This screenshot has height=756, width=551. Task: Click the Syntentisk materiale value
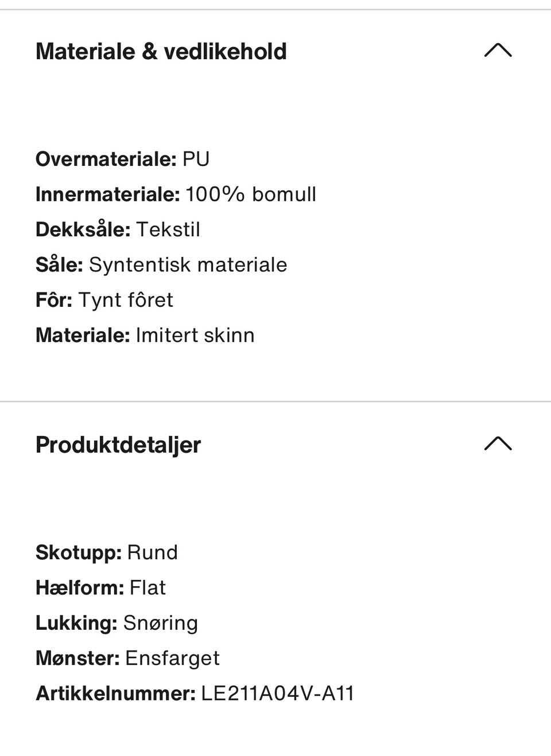188,265
